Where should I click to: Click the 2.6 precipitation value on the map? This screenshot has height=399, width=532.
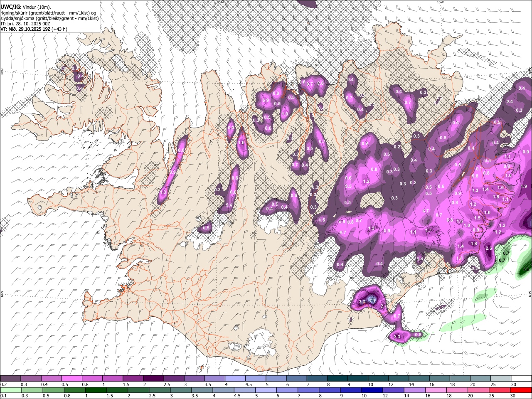pyautogui.click(x=489, y=249)
